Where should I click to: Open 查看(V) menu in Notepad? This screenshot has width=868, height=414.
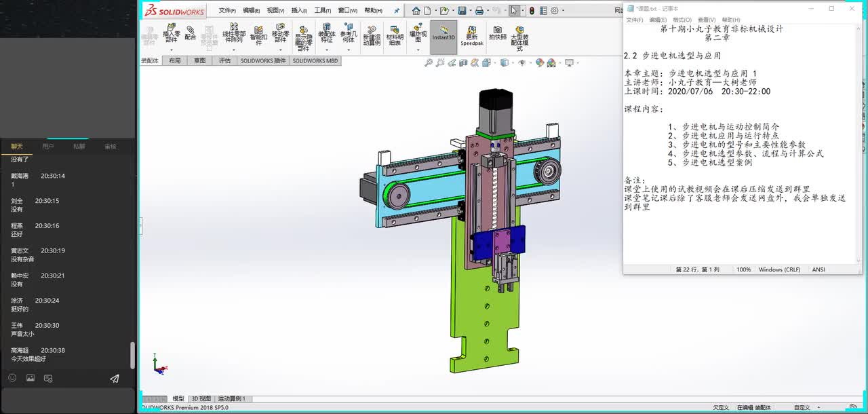(707, 20)
